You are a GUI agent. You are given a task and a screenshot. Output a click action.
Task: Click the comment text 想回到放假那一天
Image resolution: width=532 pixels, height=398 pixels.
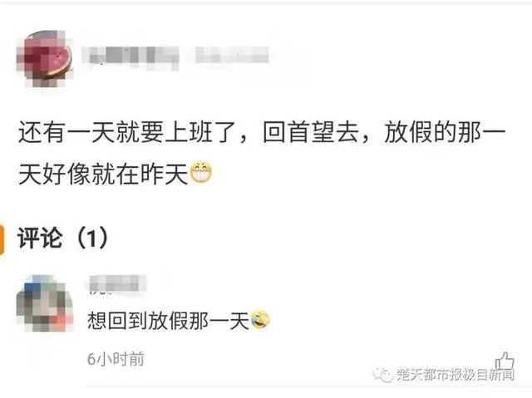click(168, 321)
